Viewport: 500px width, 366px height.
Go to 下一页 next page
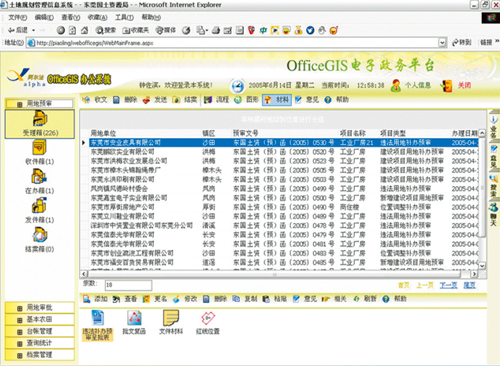[x=448, y=285]
